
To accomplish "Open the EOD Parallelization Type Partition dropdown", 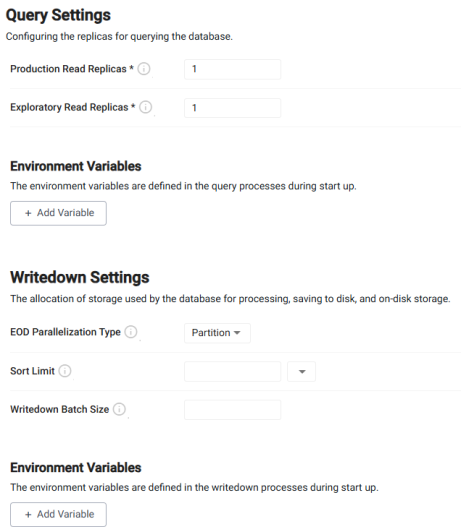I will pos(217,333).
